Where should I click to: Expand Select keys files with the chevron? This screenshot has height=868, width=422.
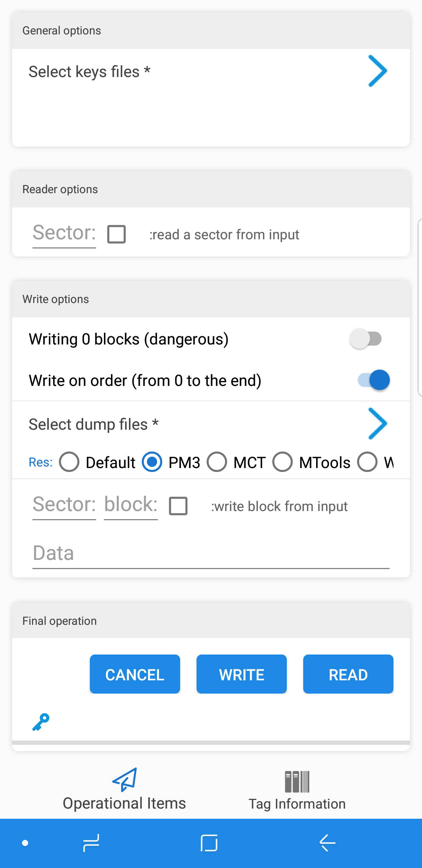pos(377,71)
